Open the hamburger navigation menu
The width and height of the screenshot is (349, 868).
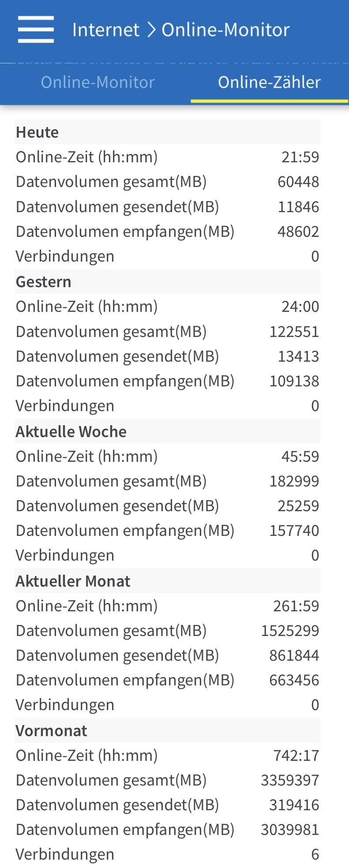coord(36,30)
